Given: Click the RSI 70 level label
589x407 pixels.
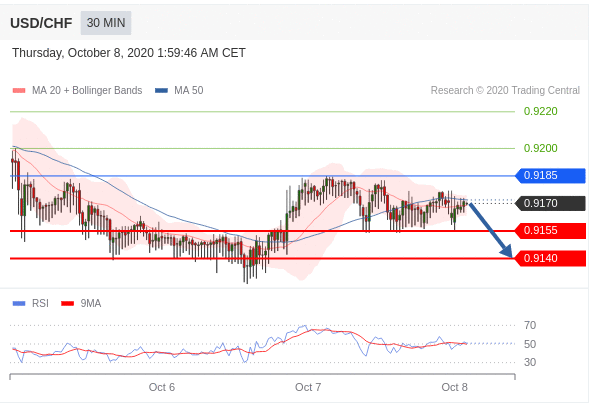Looking at the screenshot, I should [530, 325].
